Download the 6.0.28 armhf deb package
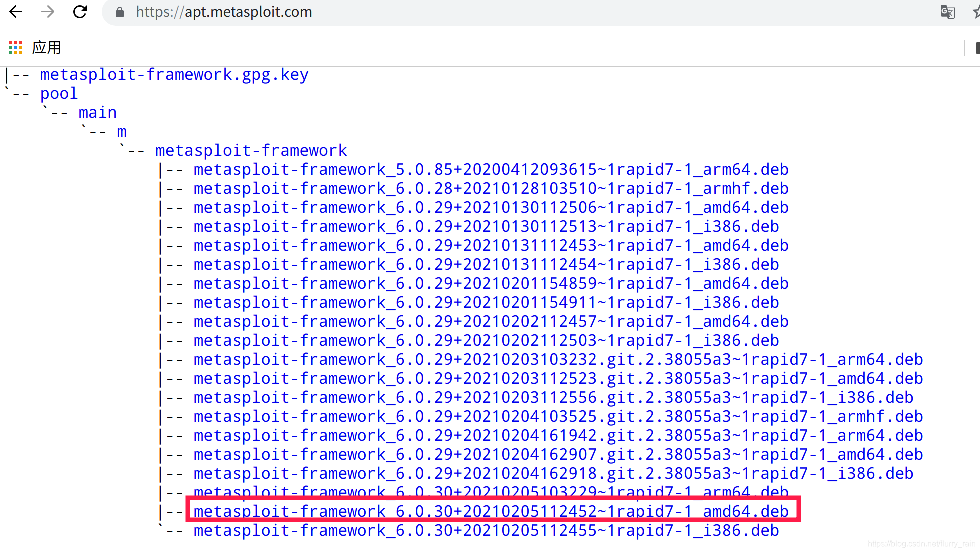Image resolution: width=980 pixels, height=553 pixels. [x=491, y=189]
